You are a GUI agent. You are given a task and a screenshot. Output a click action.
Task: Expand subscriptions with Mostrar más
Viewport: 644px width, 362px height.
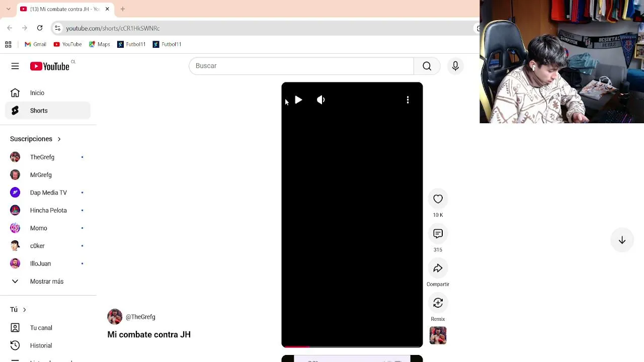tap(48, 282)
